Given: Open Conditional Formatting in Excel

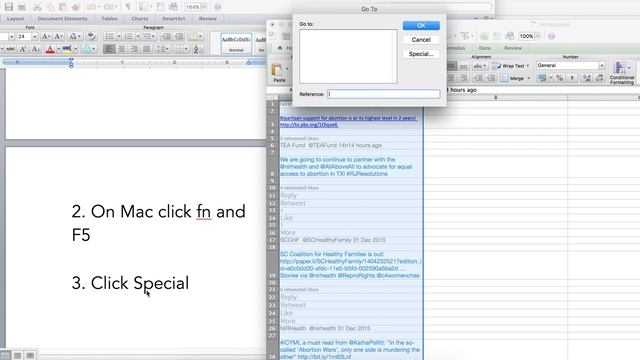Looking at the screenshot, I should pyautogui.click(x=622, y=73).
